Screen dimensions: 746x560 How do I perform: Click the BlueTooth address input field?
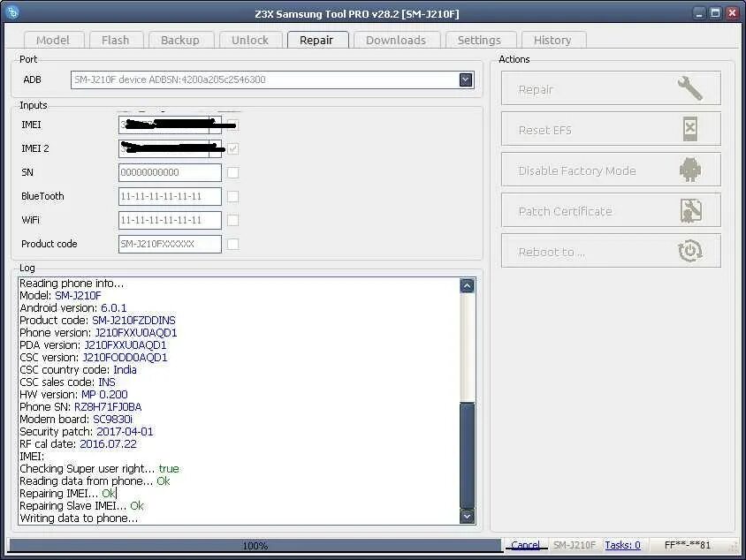(x=170, y=196)
